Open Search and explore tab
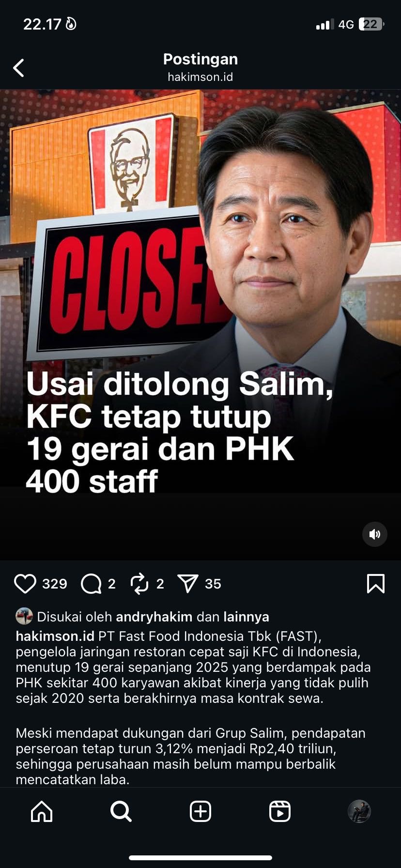Viewport: 401px width, 868px height. coord(121,811)
